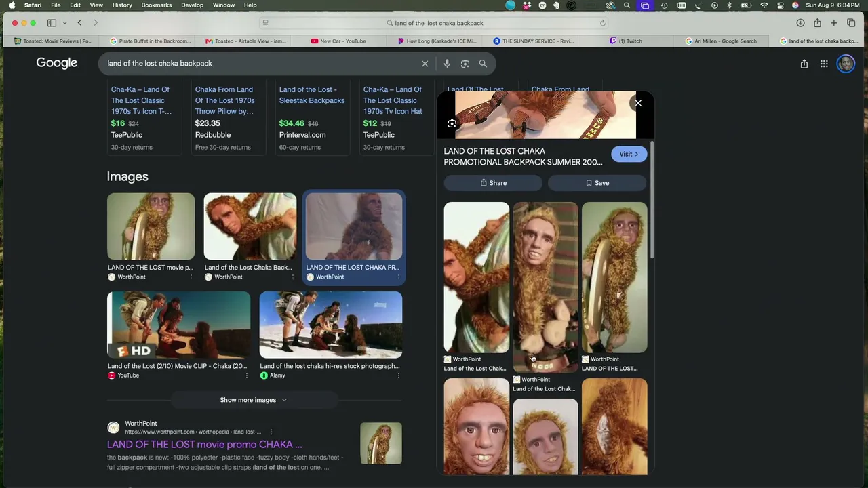
Task: Search the preview image with Lens
Action: (452, 123)
